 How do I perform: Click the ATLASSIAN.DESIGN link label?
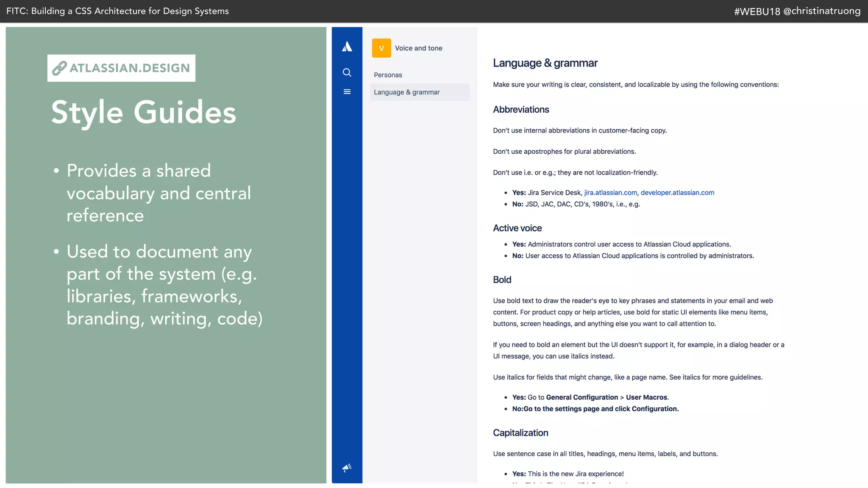pyautogui.click(x=130, y=68)
